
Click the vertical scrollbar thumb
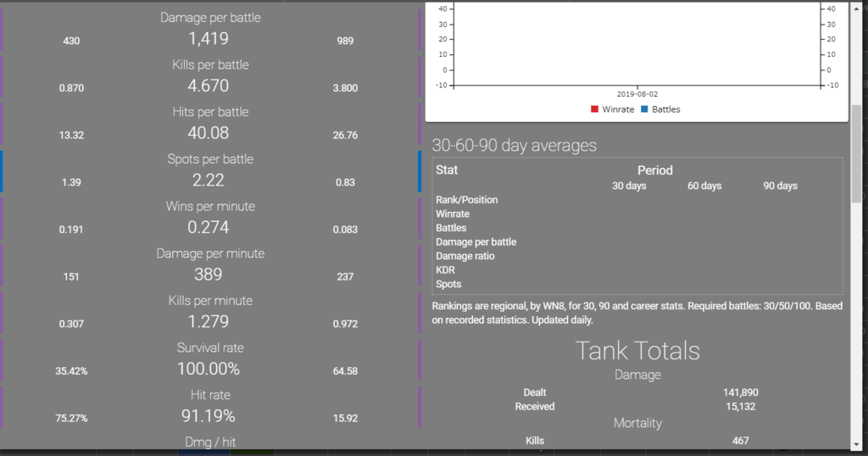857,153
